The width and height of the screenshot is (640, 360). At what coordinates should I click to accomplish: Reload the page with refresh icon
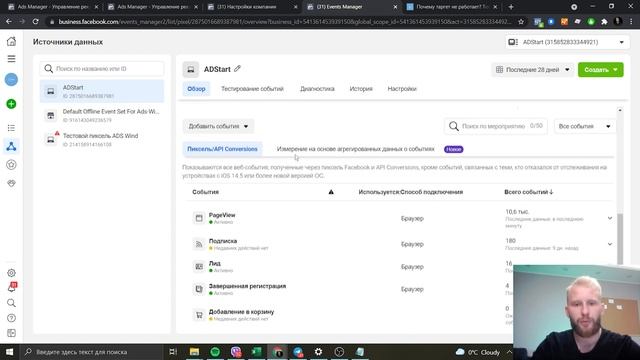tap(36, 22)
